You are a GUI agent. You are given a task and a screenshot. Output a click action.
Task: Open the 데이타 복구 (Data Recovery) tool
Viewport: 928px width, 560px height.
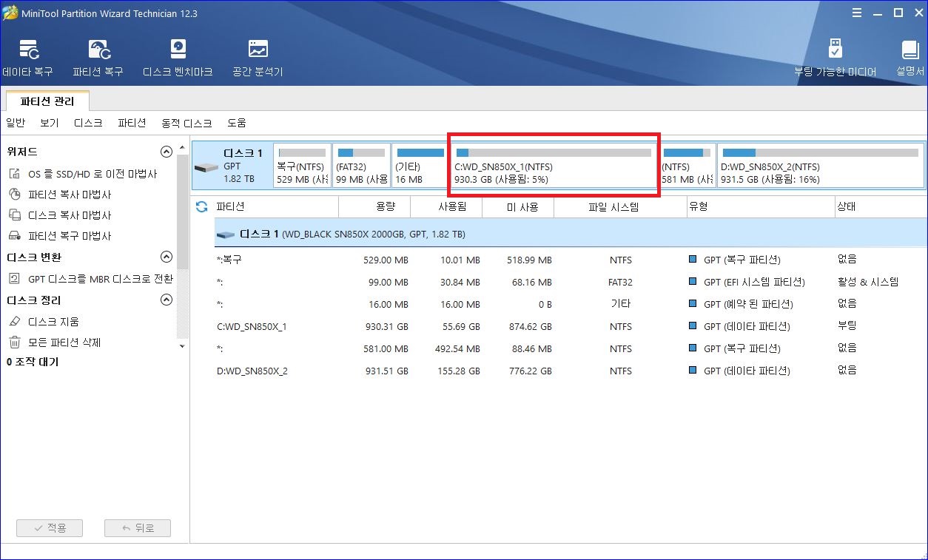coord(28,59)
